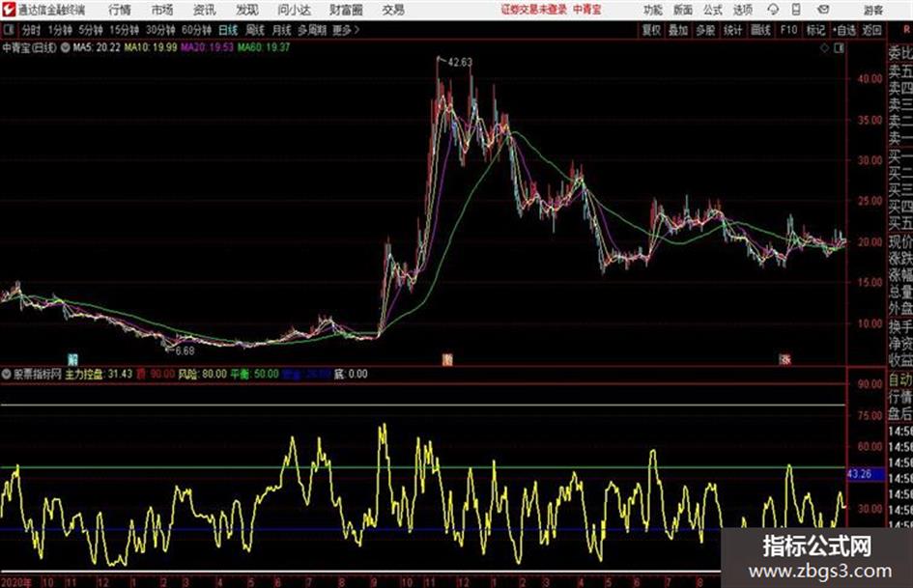Click the 画线 drawing toolbar button
The width and height of the screenshot is (913, 588).
click(760, 30)
